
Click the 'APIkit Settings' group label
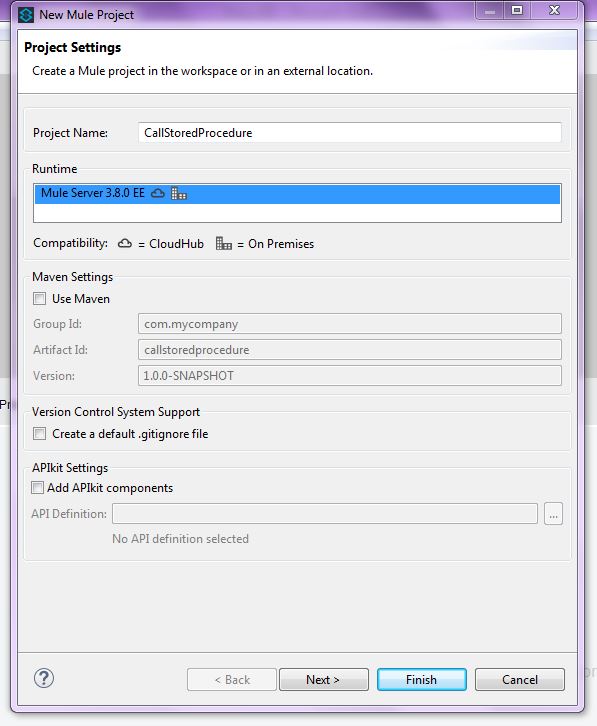click(70, 468)
